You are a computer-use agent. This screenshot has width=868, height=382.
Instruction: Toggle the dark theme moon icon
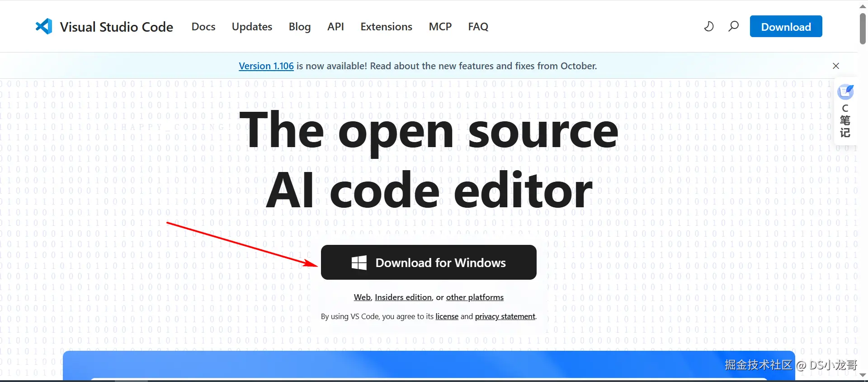[x=709, y=26]
